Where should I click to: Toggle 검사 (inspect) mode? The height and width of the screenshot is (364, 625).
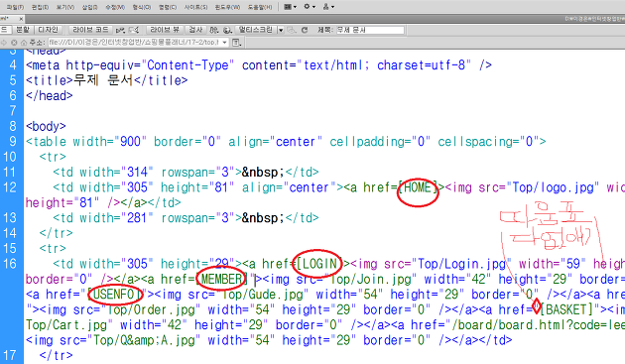pyautogui.click(x=195, y=30)
